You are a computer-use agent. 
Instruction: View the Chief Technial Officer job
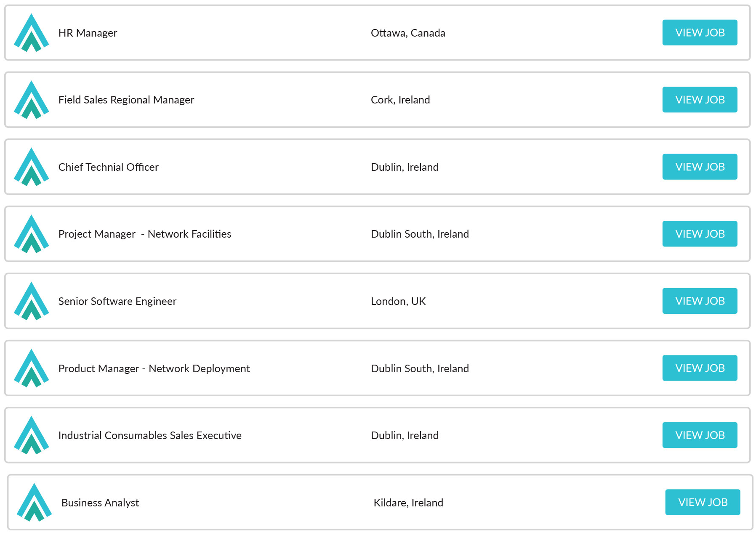[700, 167]
